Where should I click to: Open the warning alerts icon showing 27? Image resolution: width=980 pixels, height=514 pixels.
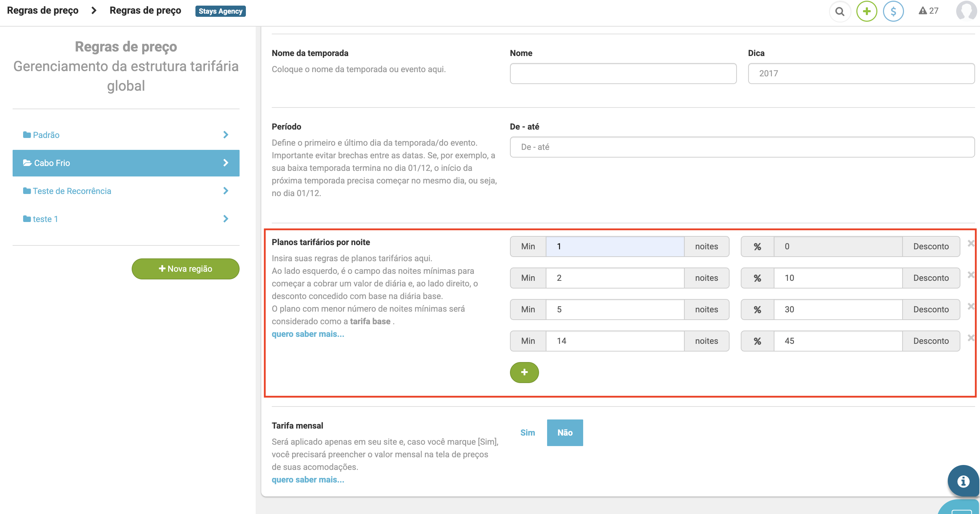point(928,11)
